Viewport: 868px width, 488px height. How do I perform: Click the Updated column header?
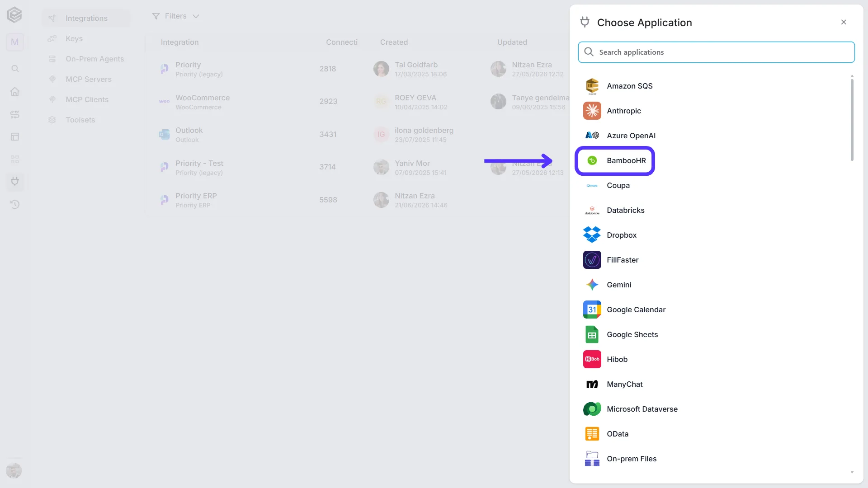(512, 42)
